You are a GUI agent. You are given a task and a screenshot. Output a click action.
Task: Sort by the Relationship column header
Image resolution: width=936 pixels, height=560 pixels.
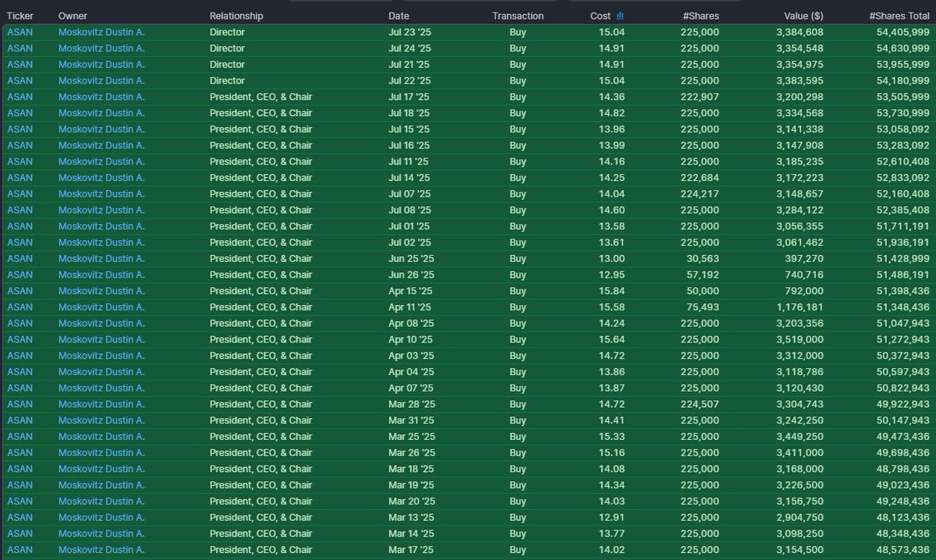pos(236,16)
